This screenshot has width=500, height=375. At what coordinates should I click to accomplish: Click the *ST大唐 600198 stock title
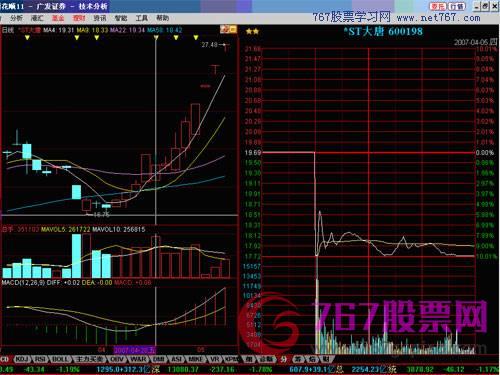383,32
